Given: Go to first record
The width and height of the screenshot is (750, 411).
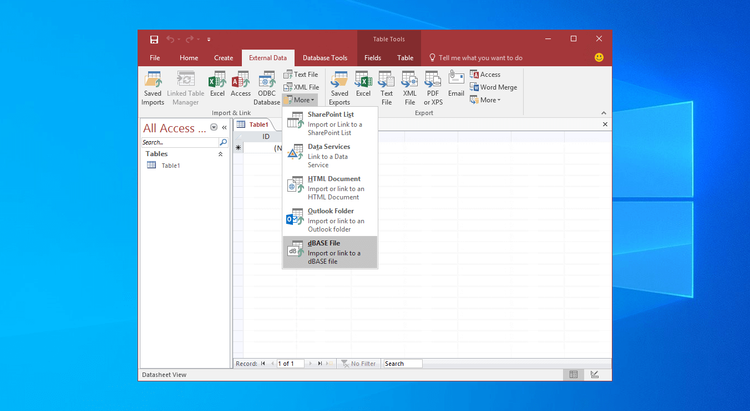Looking at the screenshot, I should tap(263, 364).
